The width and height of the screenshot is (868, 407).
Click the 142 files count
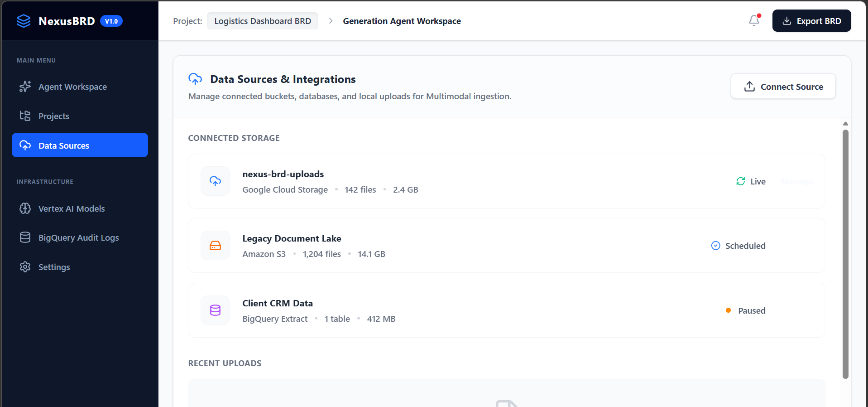(x=360, y=189)
